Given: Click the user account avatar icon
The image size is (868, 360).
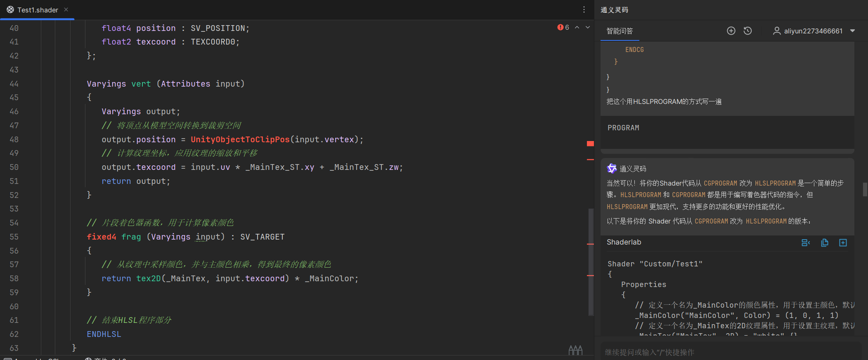Looking at the screenshot, I should (x=777, y=31).
